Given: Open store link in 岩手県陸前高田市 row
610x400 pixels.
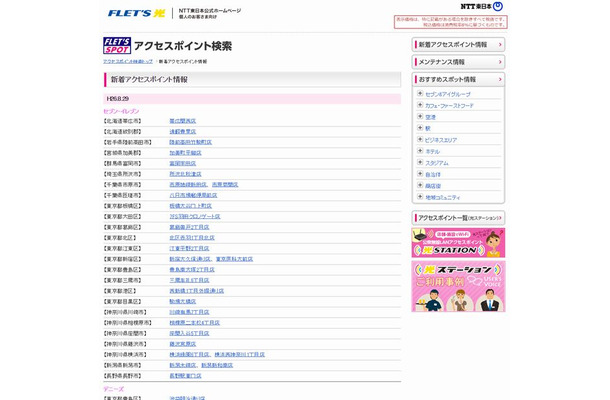Looking at the screenshot, I should [191, 142].
